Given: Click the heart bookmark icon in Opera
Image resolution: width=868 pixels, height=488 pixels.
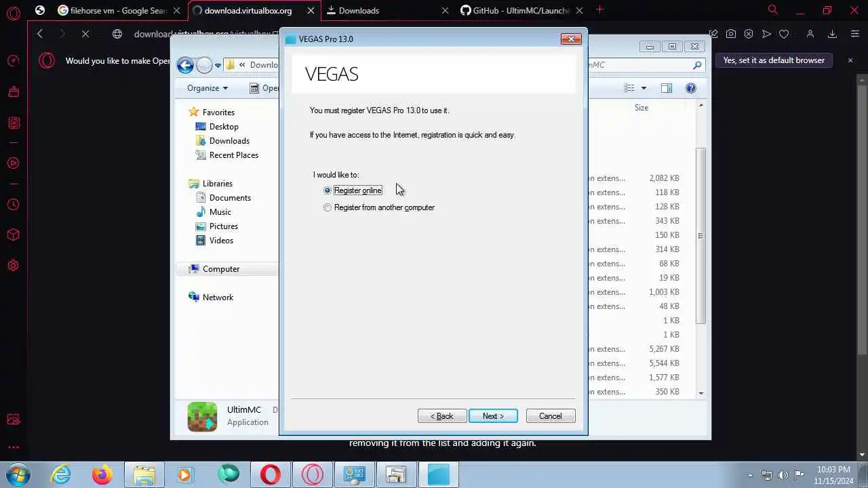Looking at the screenshot, I should click(784, 34).
